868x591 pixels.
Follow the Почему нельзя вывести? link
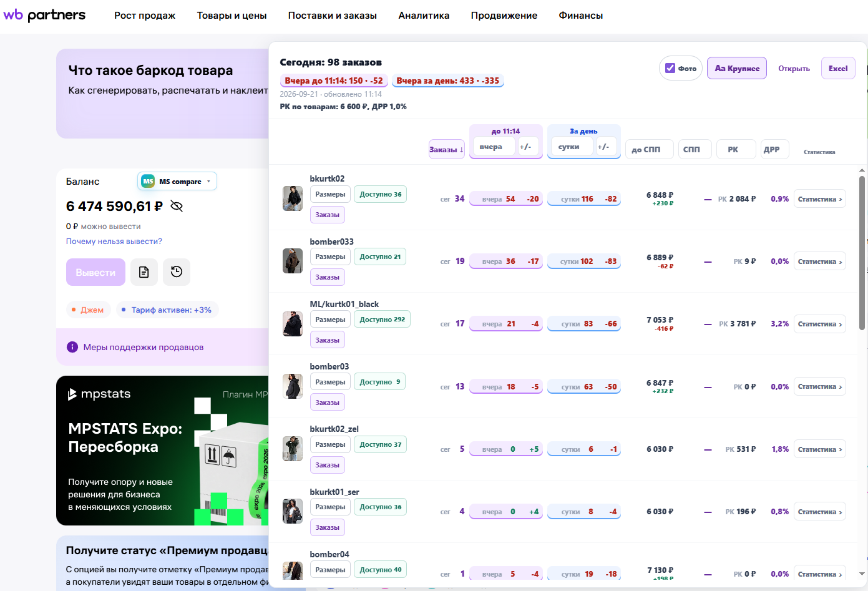[114, 242]
